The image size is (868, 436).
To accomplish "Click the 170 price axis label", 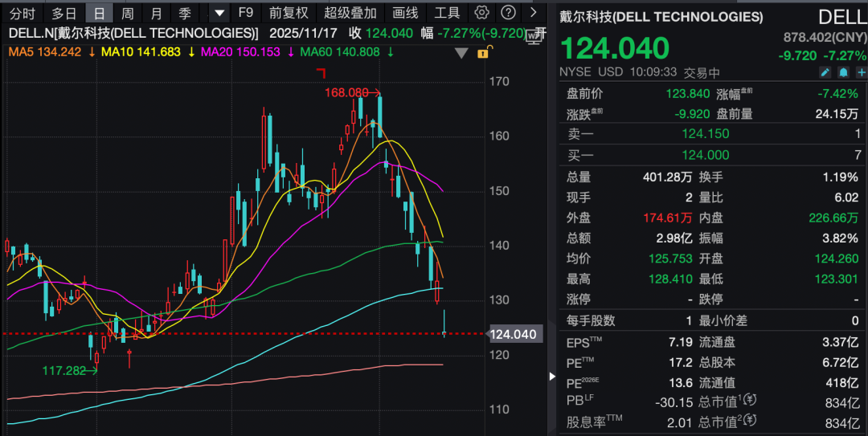I will point(499,81).
